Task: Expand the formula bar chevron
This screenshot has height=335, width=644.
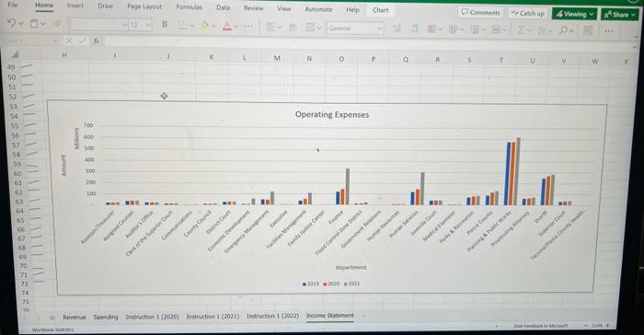Action: (635, 46)
